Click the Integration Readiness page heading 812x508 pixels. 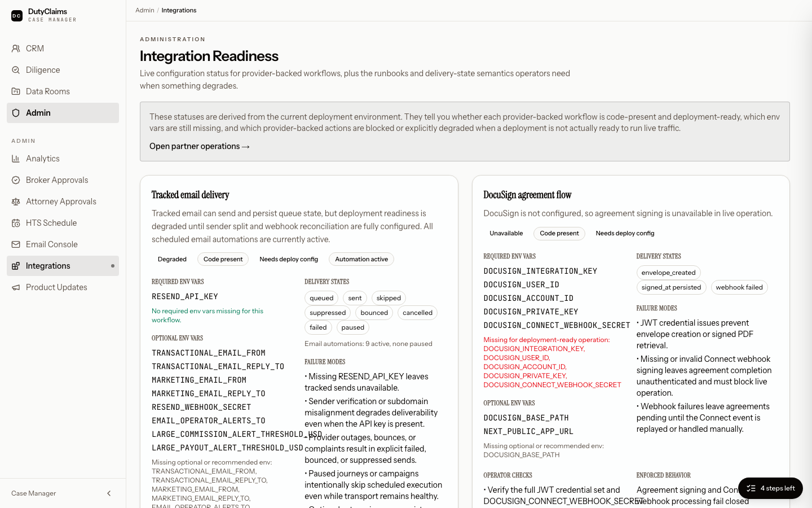209,56
